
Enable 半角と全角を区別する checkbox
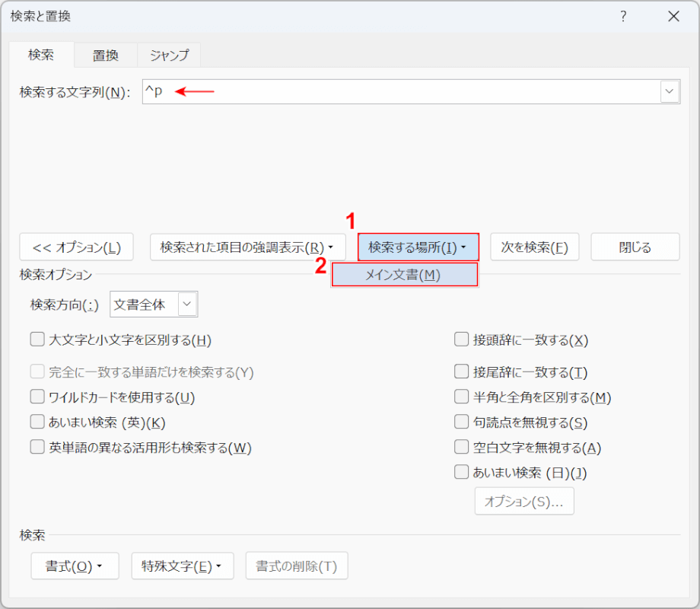461,397
